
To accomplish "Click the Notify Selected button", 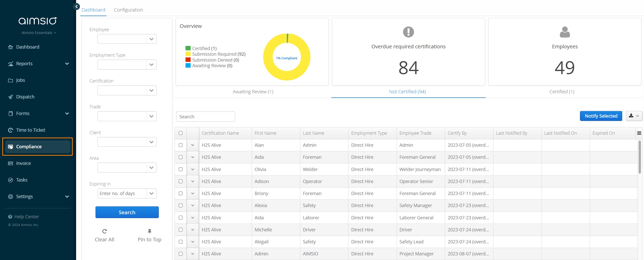I will [601, 116].
